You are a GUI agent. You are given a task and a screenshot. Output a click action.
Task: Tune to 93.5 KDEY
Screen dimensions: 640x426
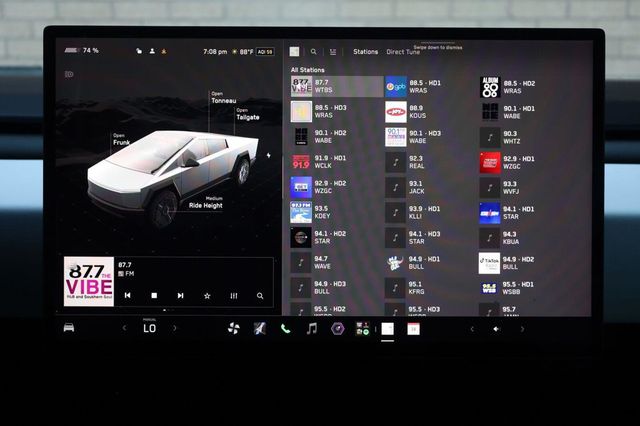pyautogui.click(x=337, y=212)
